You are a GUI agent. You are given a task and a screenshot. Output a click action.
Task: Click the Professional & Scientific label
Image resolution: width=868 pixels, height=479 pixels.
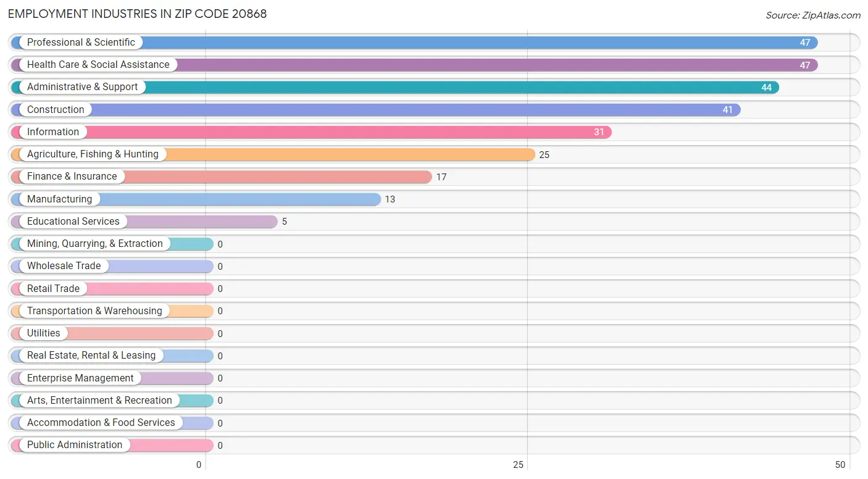click(x=81, y=43)
